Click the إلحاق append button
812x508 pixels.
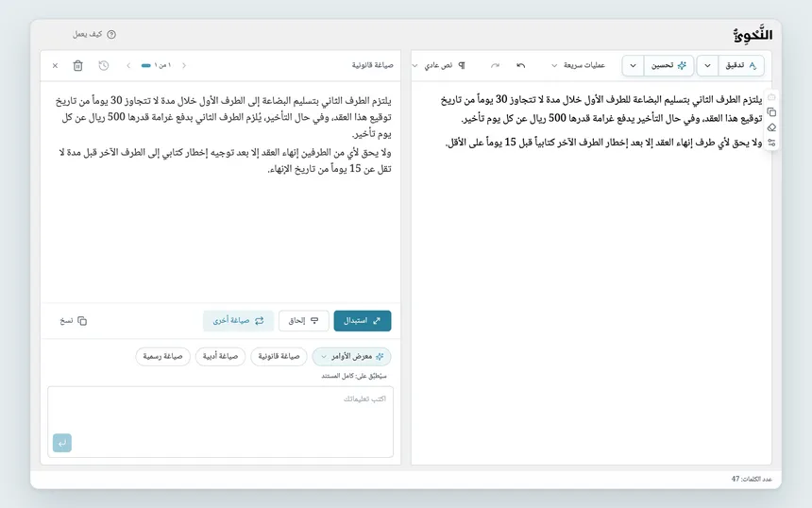pos(303,320)
